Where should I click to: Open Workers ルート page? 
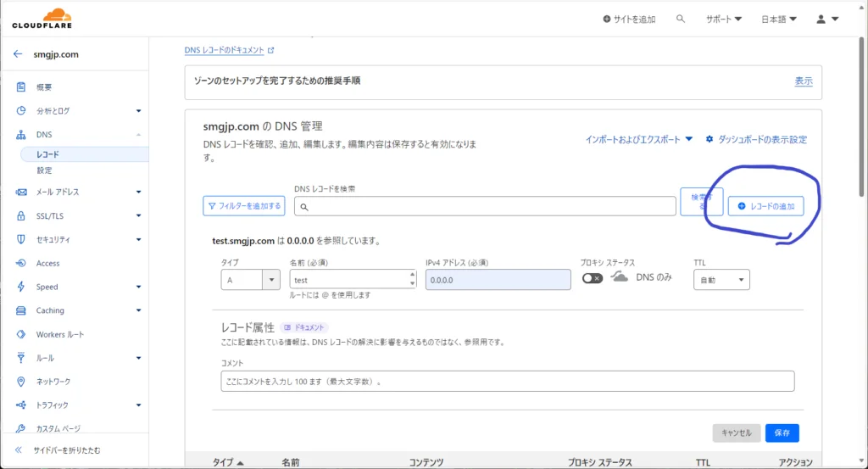(x=60, y=334)
